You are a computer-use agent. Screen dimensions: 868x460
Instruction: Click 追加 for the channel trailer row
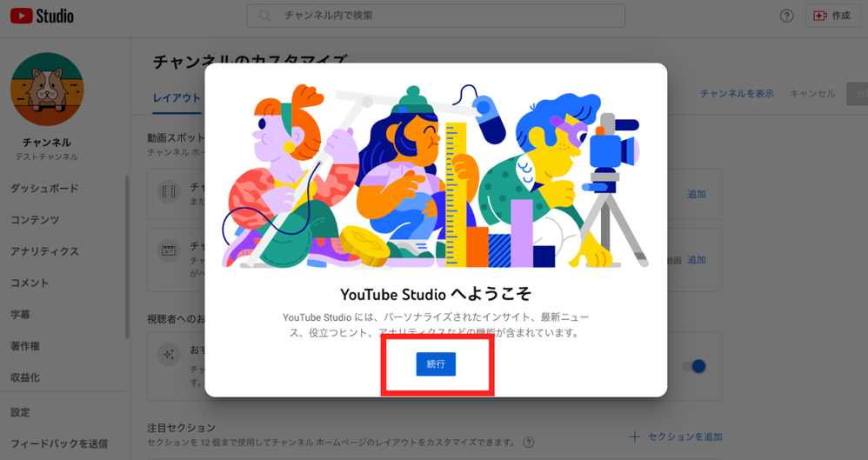[x=697, y=194]
